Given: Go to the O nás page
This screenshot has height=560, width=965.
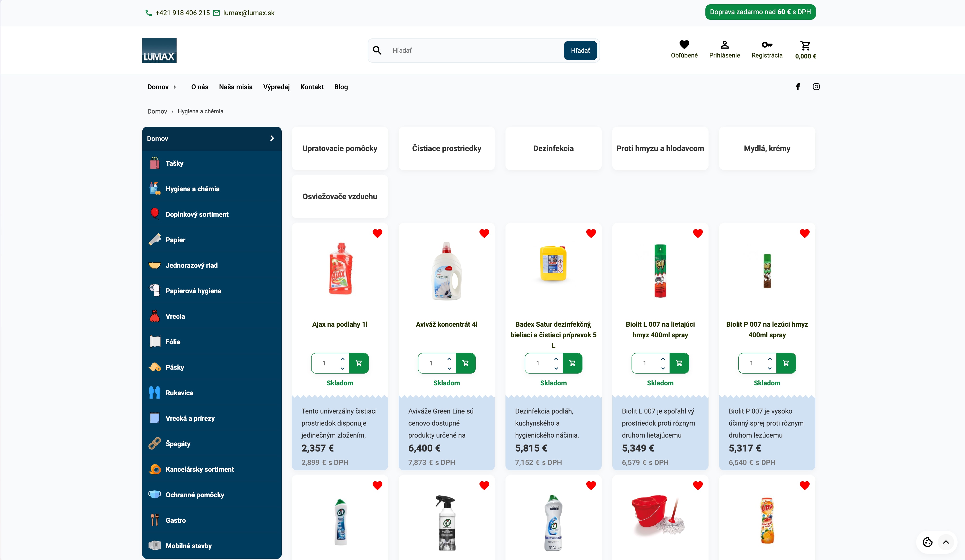Looking at the screenshot, I should [200, 87].
